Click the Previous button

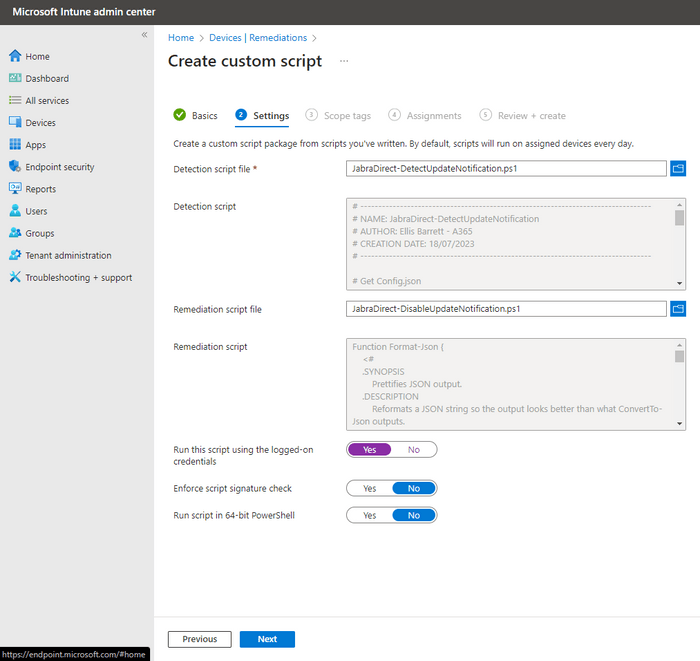pos(199,639)
